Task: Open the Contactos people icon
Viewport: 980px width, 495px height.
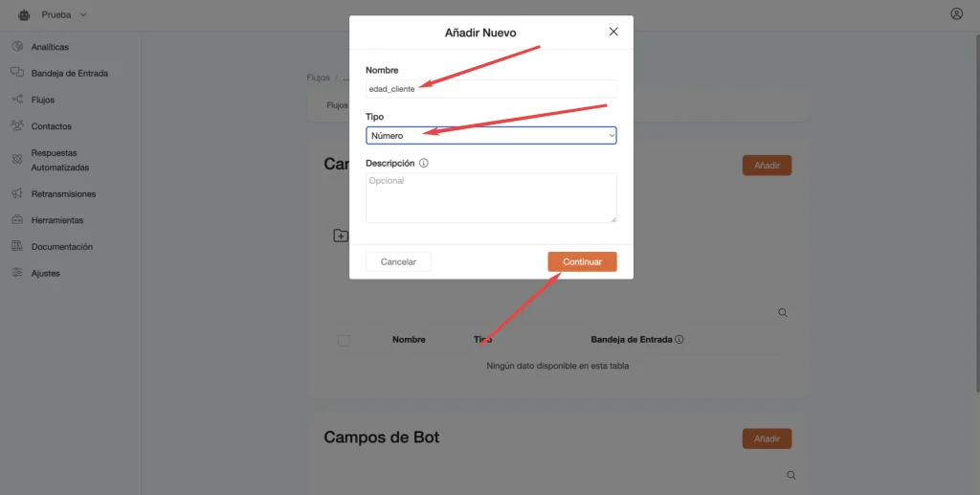Action: pyautogui.click(x=17, y=125)
